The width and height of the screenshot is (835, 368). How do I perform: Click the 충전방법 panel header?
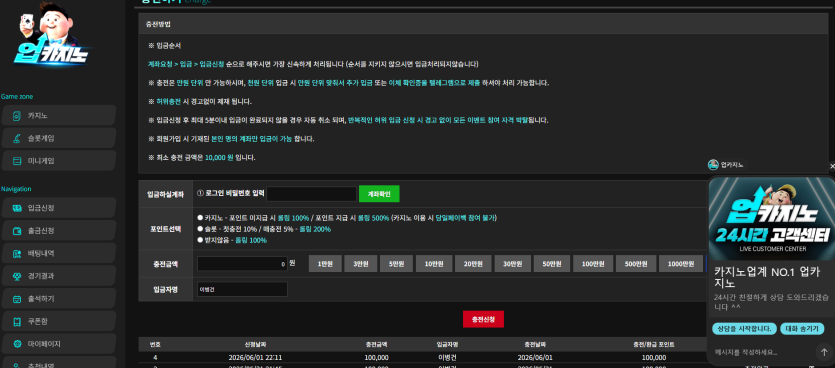click(x=483, y=24)
